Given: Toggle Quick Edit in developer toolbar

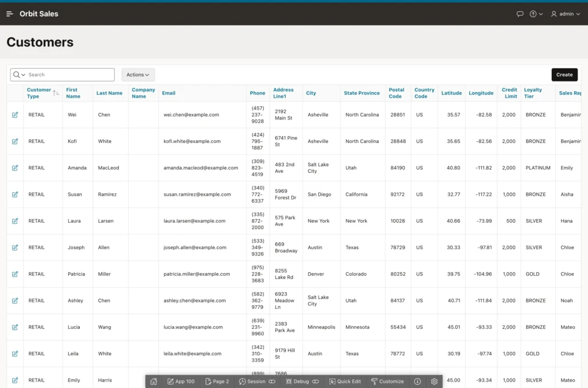Looking at the screenshot, I should (345, 381).
